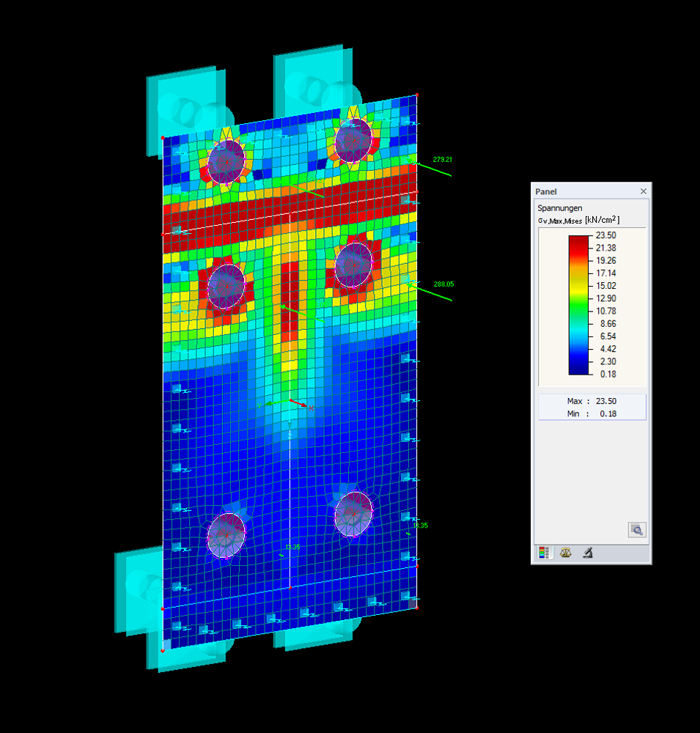Click the σv,Max,Mises [kN/cm²] label
Viewport: 700px width, 733px height.
pos(578,220)
